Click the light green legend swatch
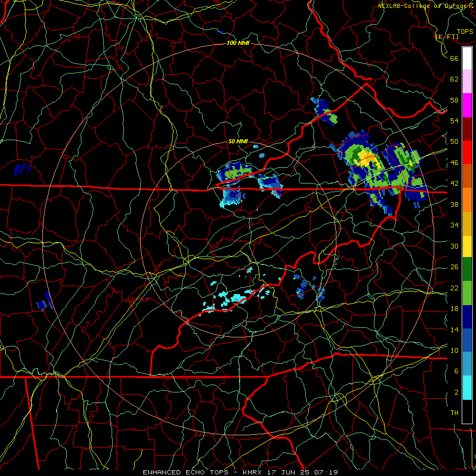The height and width of the screenshot is (476, 476). pos(467,293)
